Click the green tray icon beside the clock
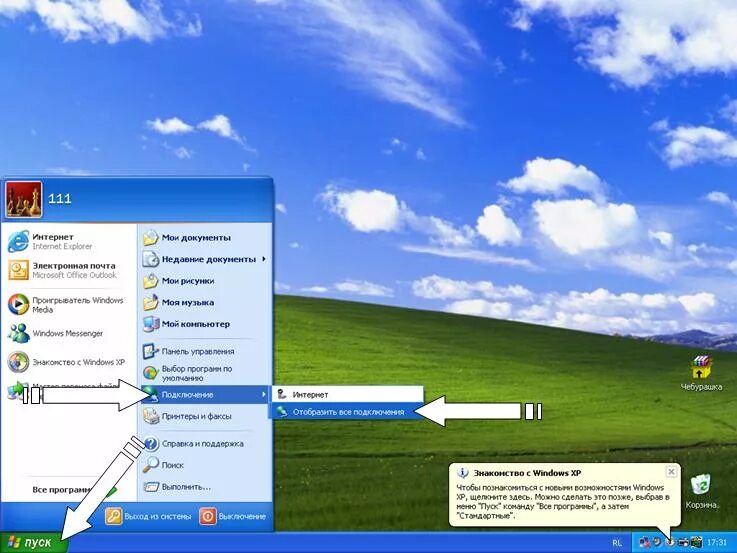Screen dimensions: 737x553 [x=696, y=543]
